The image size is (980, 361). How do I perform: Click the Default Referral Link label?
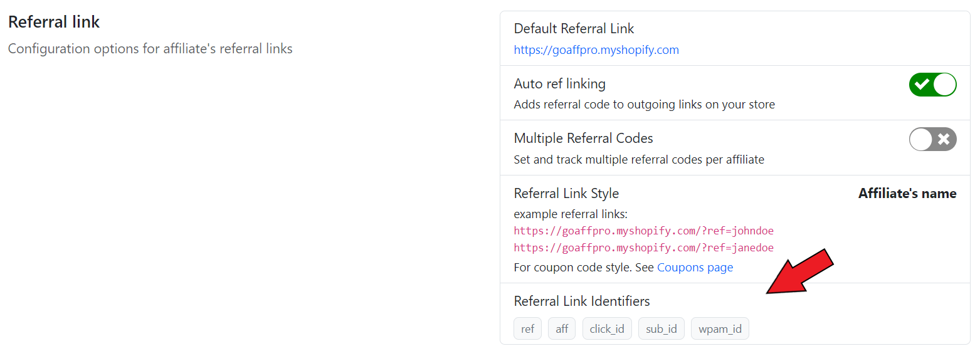pyautogui.click(x=573, y=29)
